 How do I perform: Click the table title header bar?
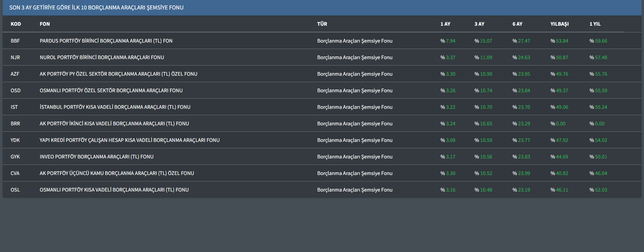click(96, 7)
